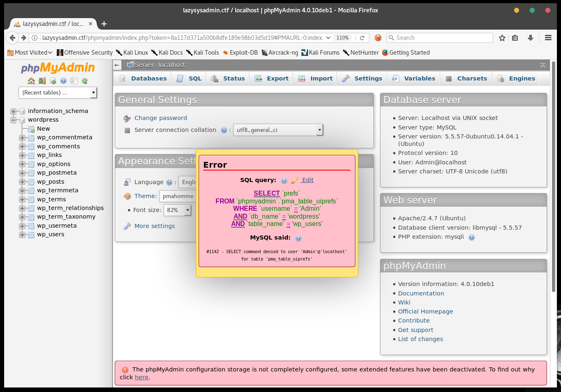
Task: Open the MySQL documentation pages icon in the sidebar
Action: (x=74, y=81)
